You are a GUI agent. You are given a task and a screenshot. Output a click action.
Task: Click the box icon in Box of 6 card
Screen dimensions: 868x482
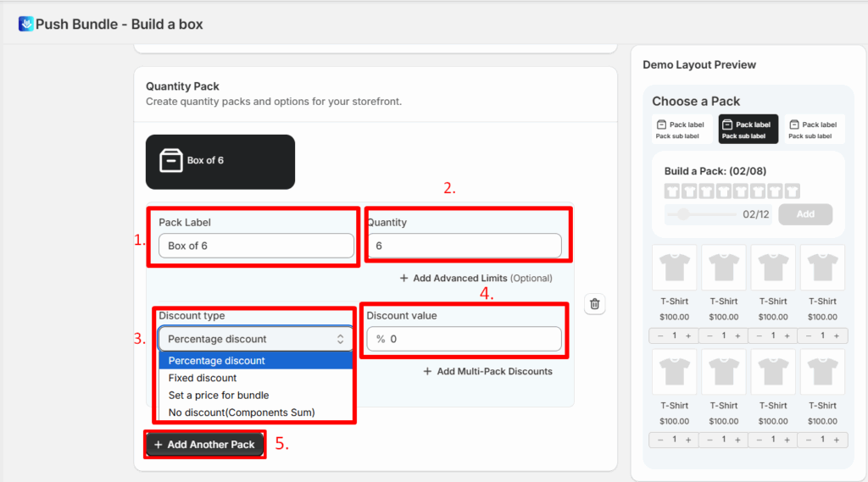[171, 161]
